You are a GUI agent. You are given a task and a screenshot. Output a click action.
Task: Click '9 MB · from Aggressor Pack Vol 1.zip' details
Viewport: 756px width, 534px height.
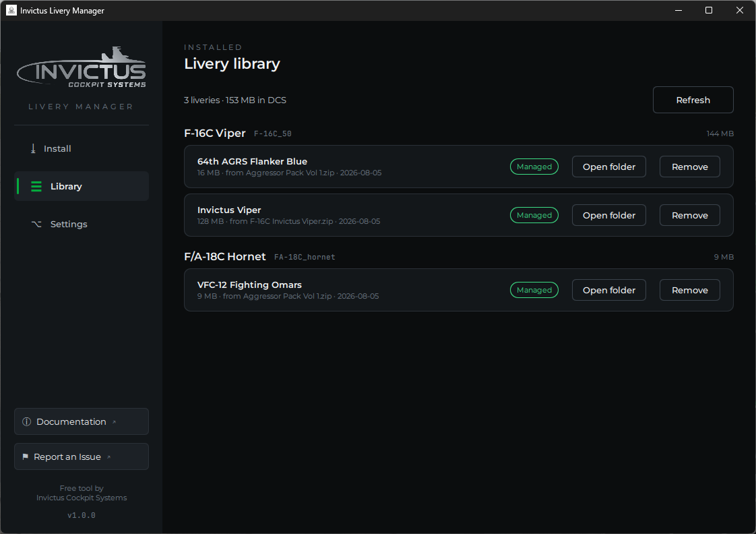point(288,296)
